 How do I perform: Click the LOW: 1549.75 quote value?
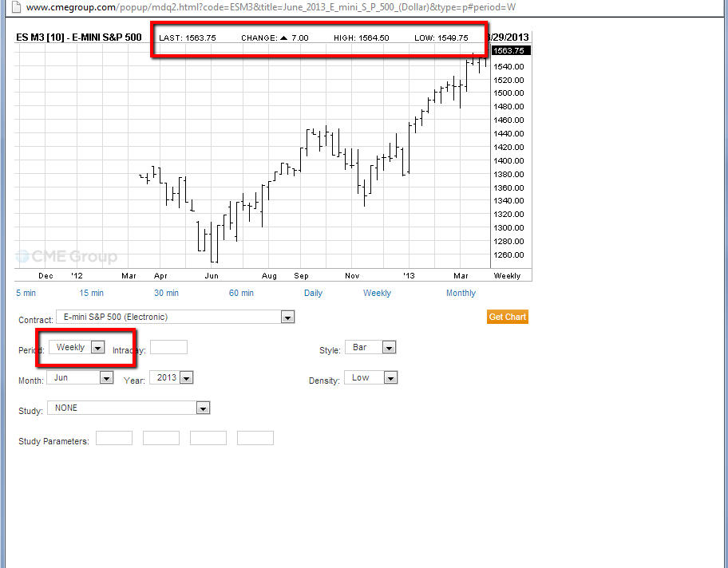tap(441, 38)
